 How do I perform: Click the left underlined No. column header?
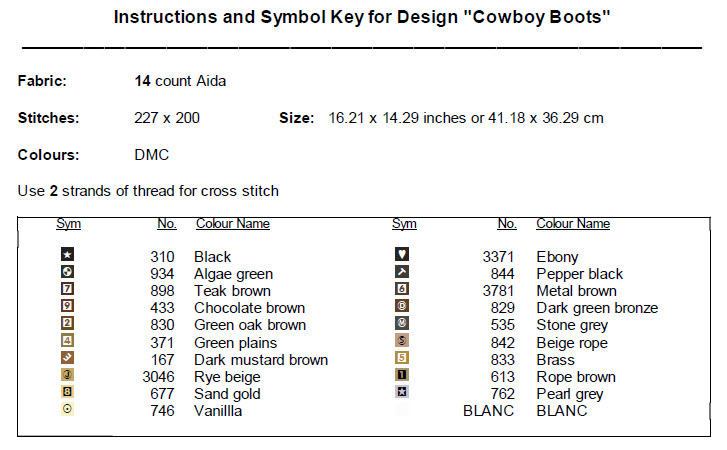point(167,224)
